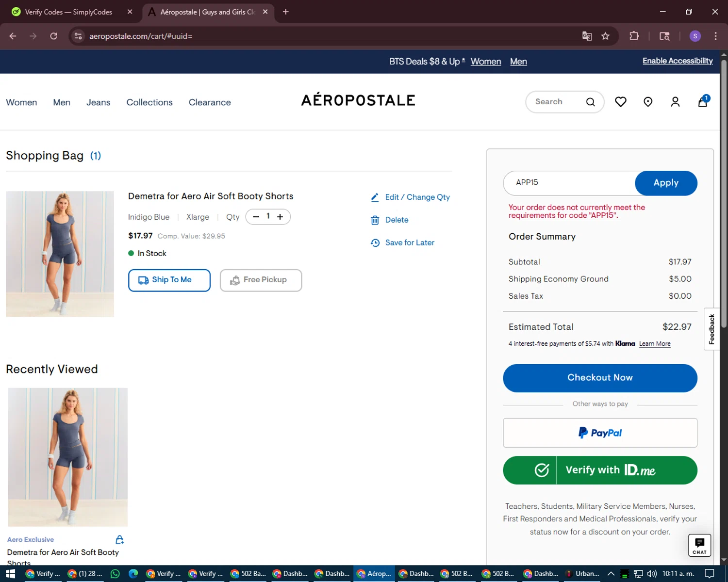The height and width of the screenshot is (582, 728).
Task: Add recently viewed item to bag icon
Action: point(119,540)
